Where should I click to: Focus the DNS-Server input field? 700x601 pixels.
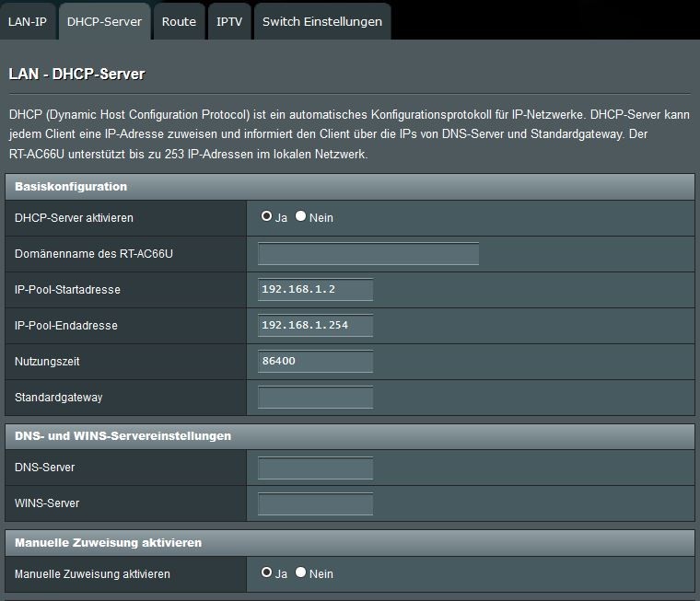[x=315, y=468]
